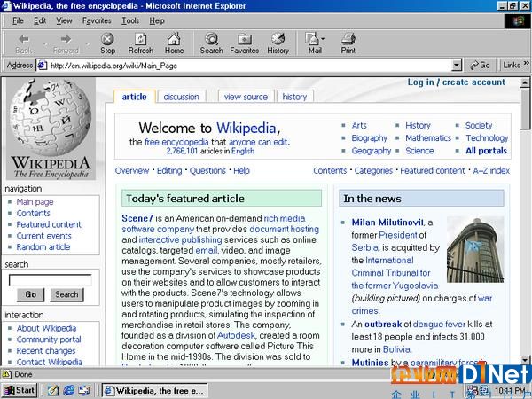
Task: Open the Contact Wikipedia link
Action: pos(49,362)
